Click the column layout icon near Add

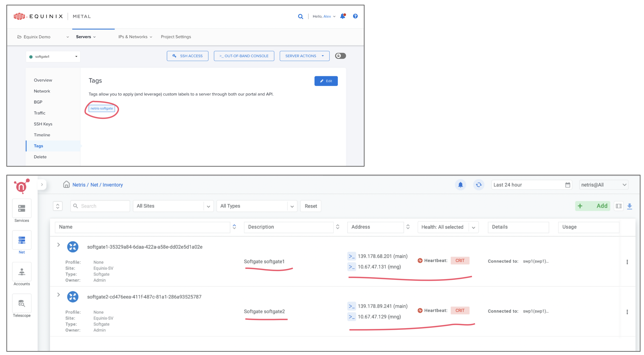(619, 206)
